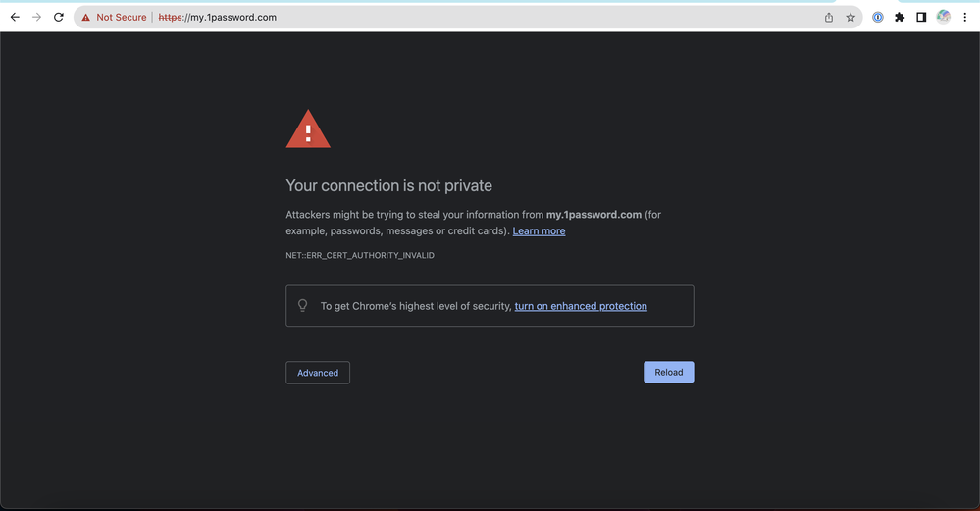Viewport: 980px width, 511px height.
Task: Click the large red warning triangle
Action: tap(308, 130)
